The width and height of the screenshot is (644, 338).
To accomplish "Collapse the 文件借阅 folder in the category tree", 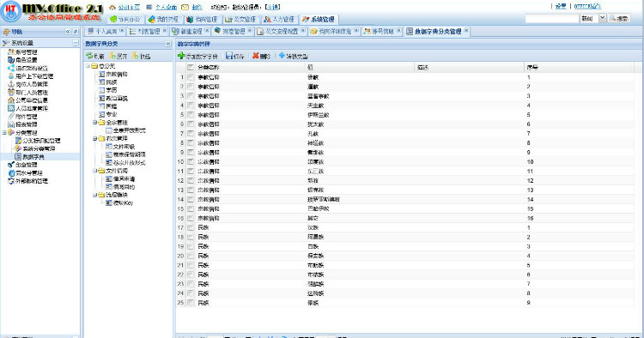I will (94, 171).
